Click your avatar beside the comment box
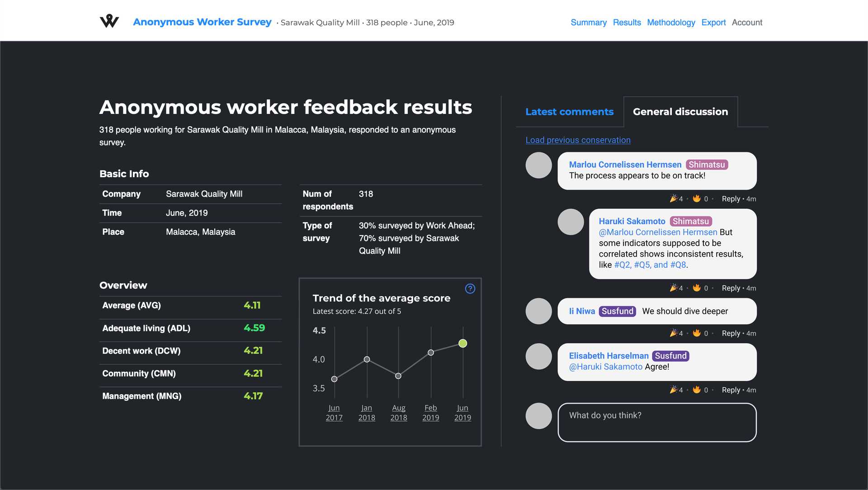868x490 pixels. 538,416
